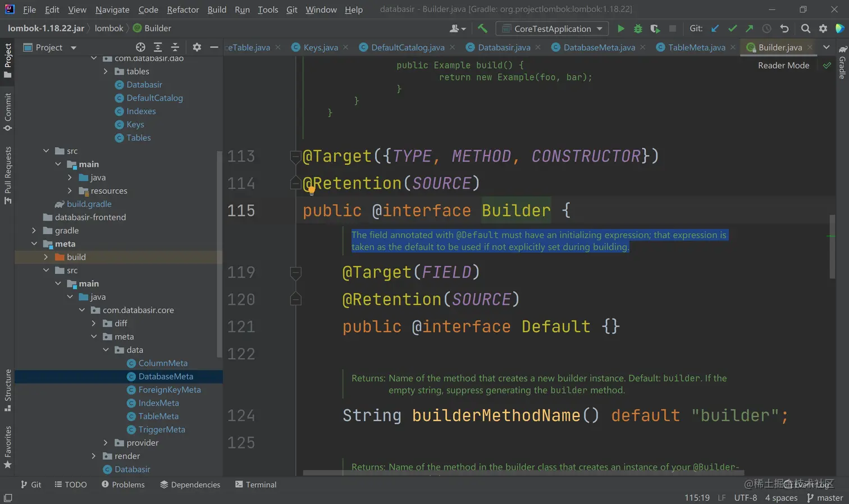Open the Terminal tool window
This screenshot has width=849, height=504.
(255, 484)
